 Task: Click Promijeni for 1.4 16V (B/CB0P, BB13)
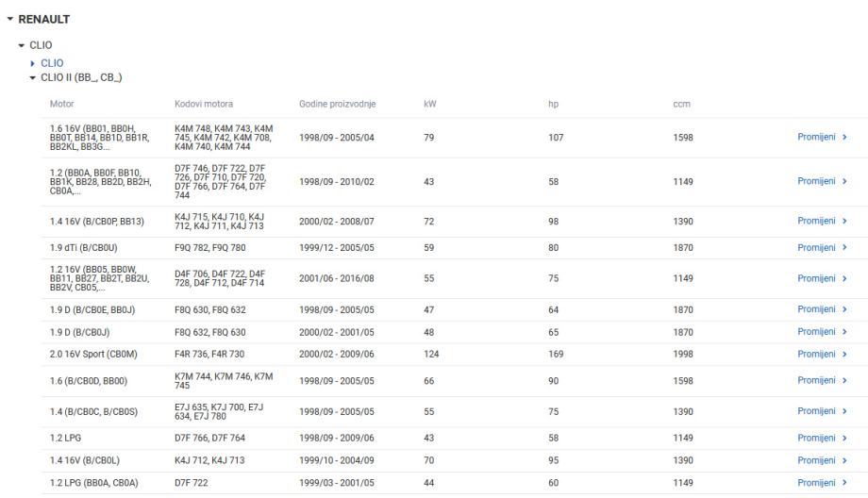[816, 221]
